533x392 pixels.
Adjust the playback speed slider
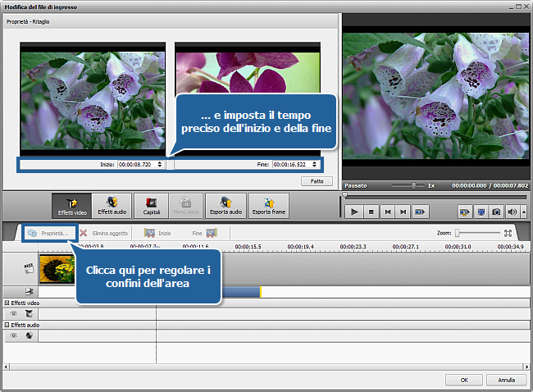pyautogui.click(x=408, y=185)
